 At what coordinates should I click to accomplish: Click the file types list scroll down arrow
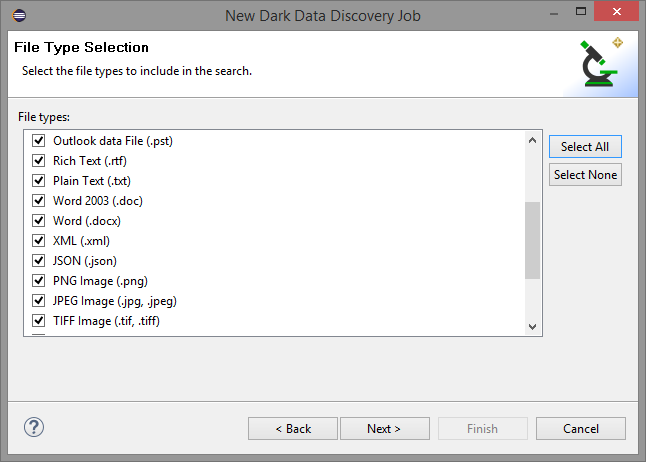coord(532,326)
